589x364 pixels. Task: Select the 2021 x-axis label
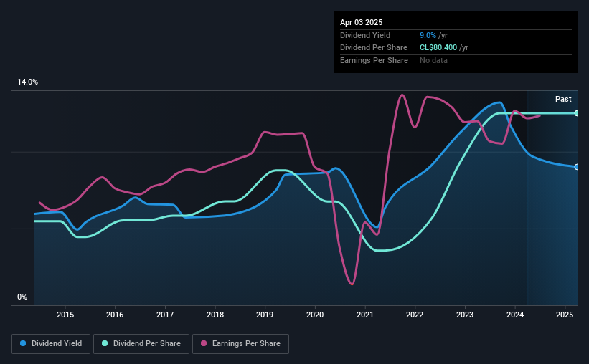click(x=364, y=315)
